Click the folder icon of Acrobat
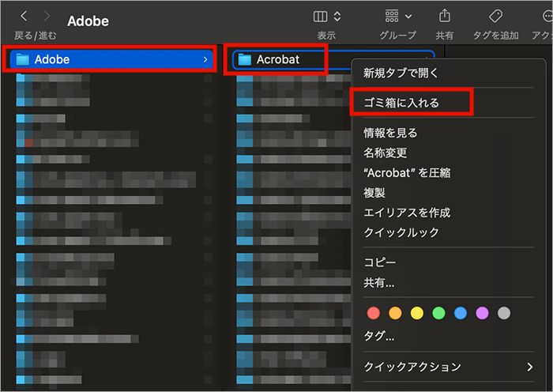Screen dimensions: 553x392 click(244, 59)
